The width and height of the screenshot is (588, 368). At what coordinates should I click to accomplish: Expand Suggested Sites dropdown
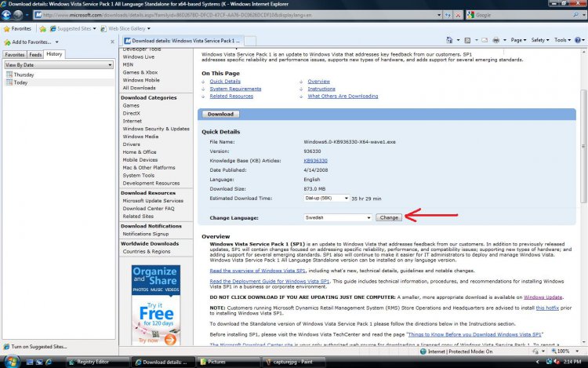(x=95, y=28)
